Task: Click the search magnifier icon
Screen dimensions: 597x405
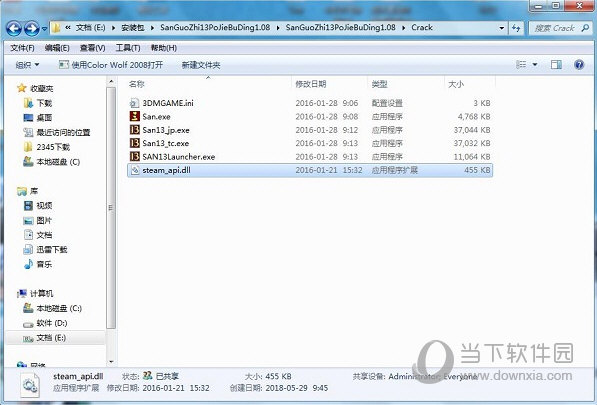Action: coord(585,28)
